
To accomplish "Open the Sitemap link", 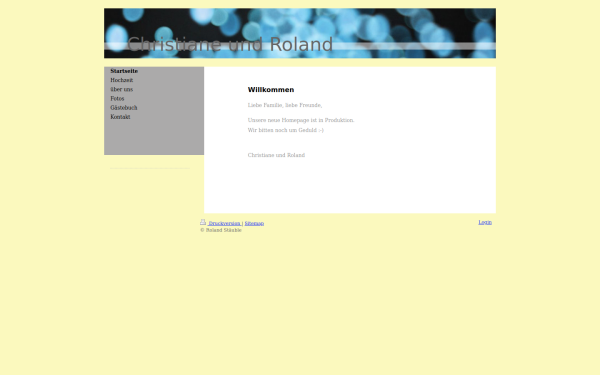I will 254,223.
